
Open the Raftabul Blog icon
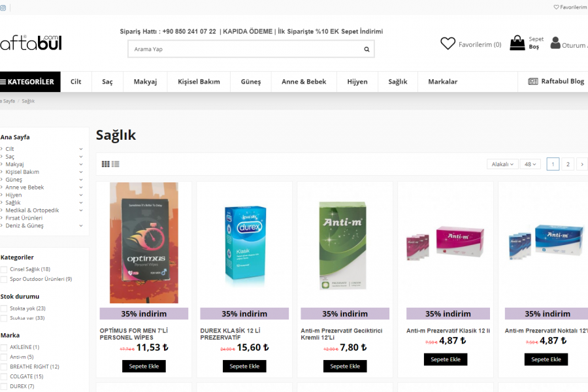click(x=533, y=82)
